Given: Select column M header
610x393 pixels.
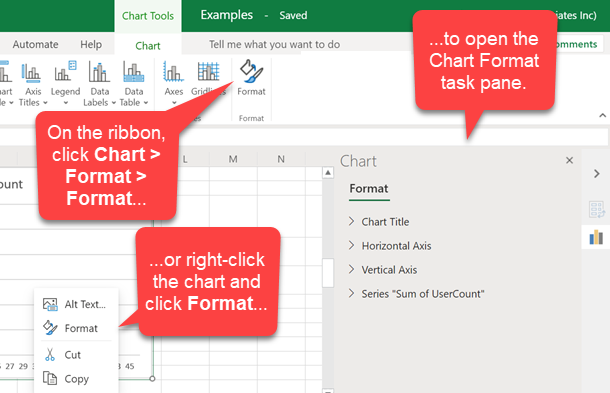Looking at the screenshot, I should [233, 159].
